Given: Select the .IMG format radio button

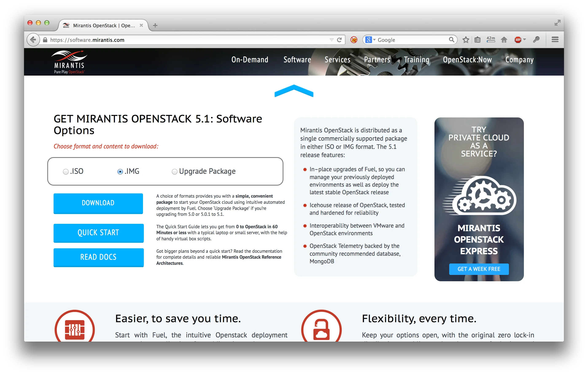Looking at the screenshot, I should [x=120, y=172].
